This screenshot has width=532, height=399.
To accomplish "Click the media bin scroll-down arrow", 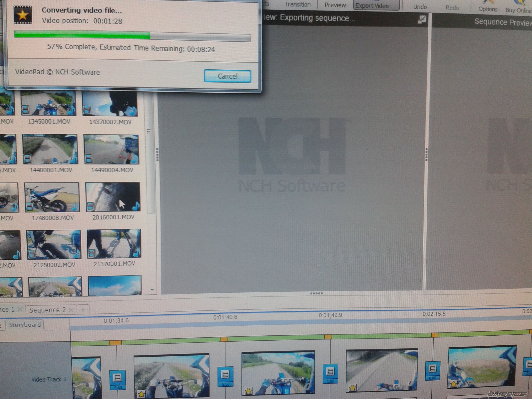I will pos(152,290).
